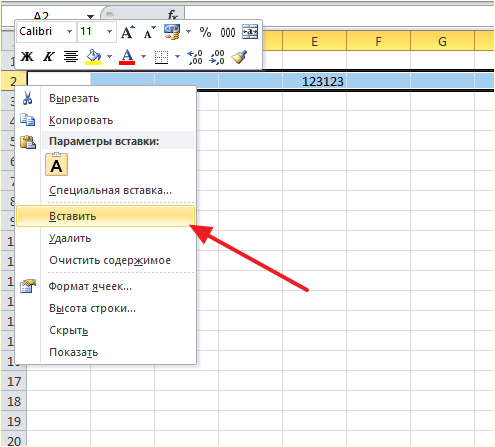Click the decrease font size icon
The height and width of the screenshot is (447, 495).
149,32
